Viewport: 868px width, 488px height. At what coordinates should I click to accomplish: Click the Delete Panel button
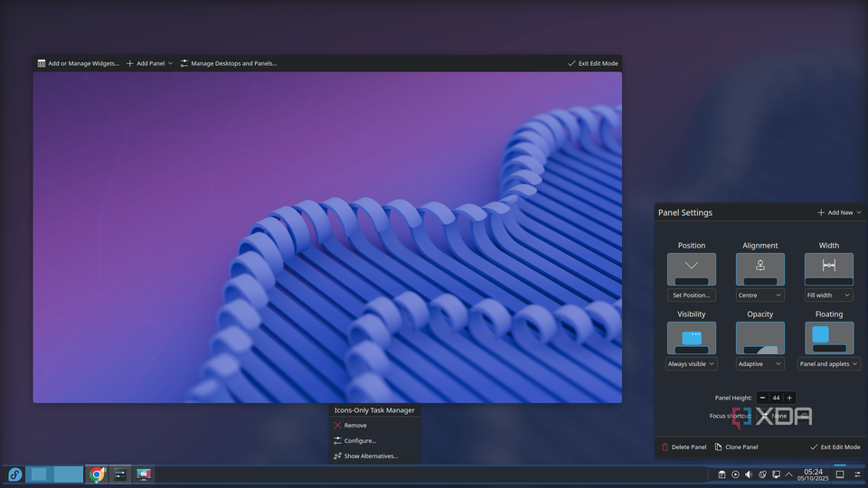point(684,447)
